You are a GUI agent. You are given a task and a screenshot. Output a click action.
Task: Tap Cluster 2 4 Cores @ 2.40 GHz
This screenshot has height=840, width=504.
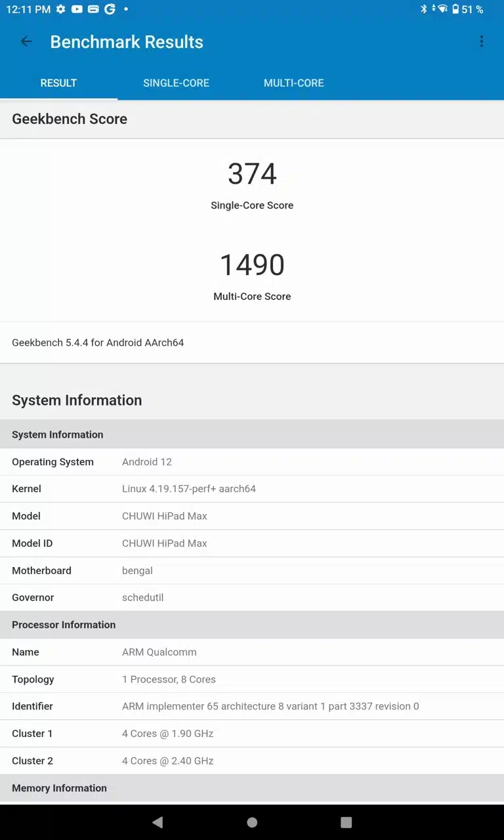252,761
